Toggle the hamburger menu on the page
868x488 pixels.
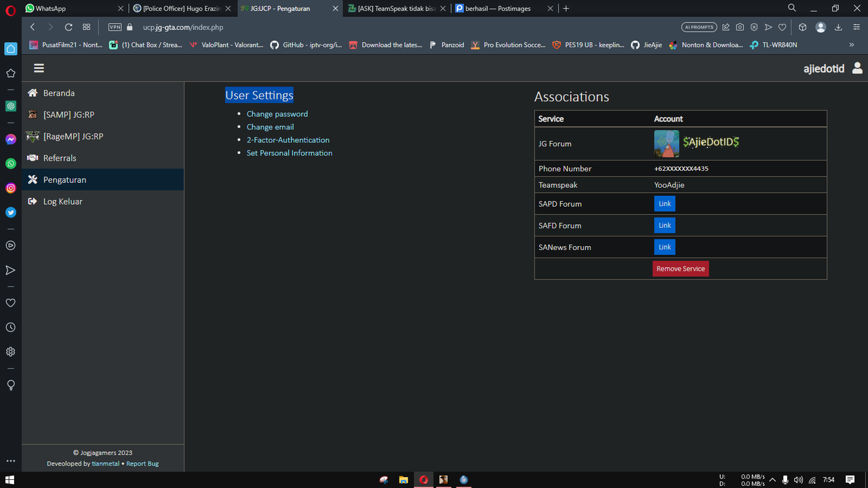[x=39, y=68]
